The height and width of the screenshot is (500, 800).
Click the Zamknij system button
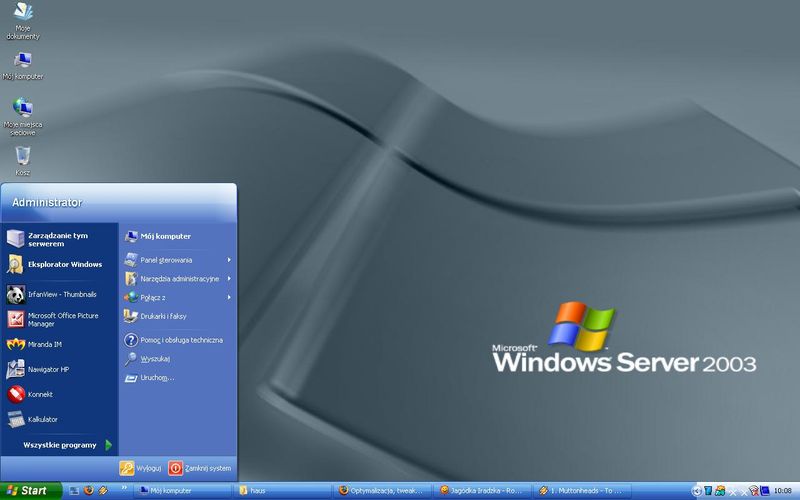click(x=199, y=468)
